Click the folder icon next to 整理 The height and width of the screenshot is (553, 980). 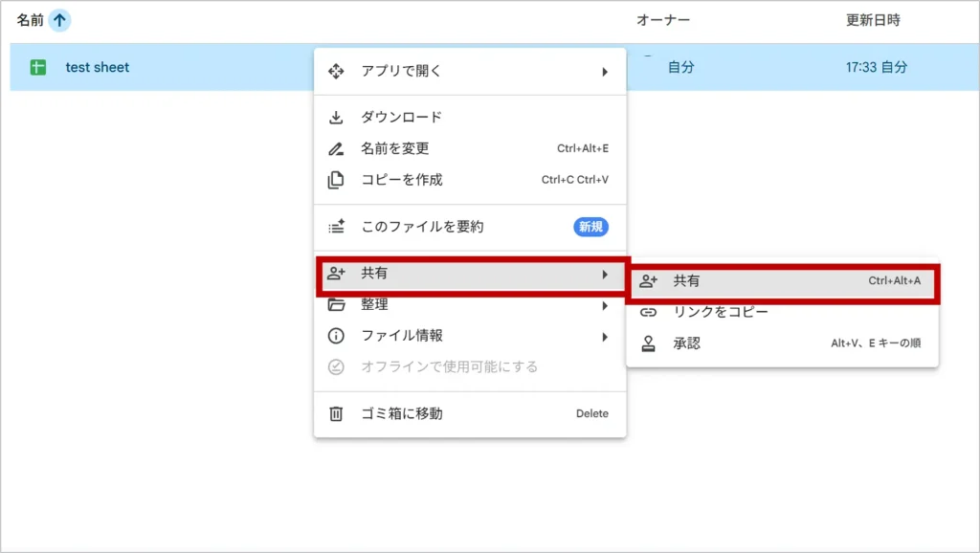[x=336, y=305]
